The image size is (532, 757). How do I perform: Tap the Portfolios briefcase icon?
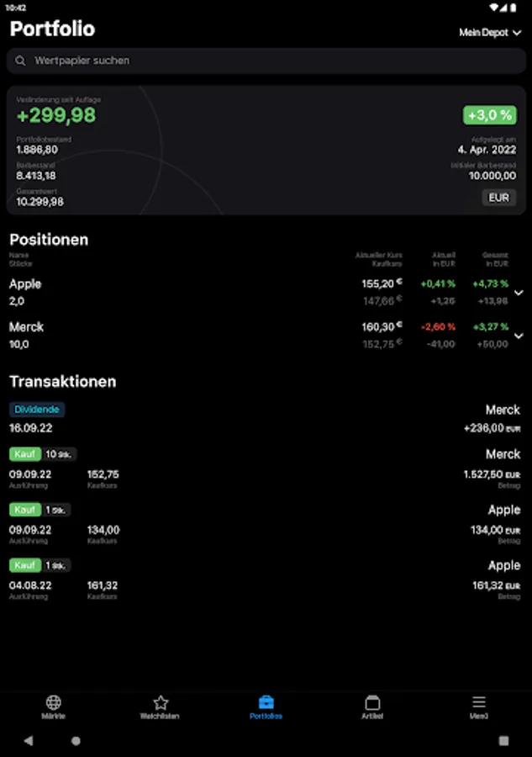point(266,701)
